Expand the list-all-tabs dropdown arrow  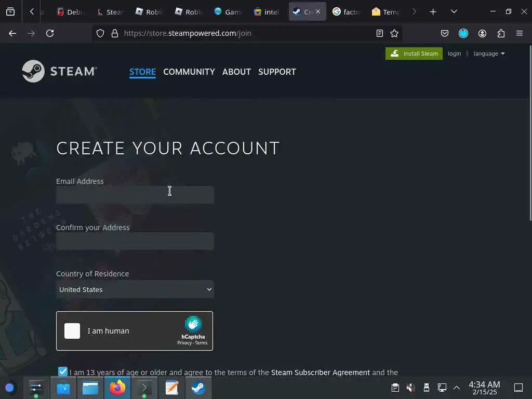[454, 12]
